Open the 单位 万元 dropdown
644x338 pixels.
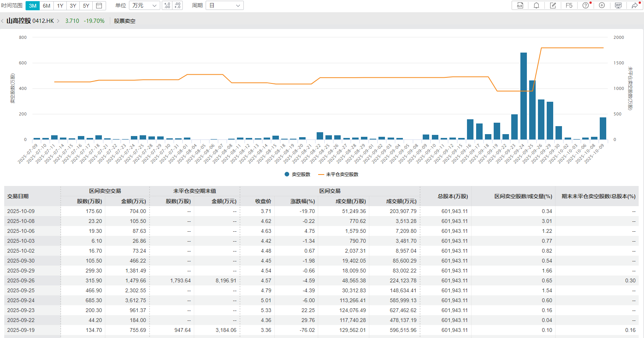coord(145,5)
